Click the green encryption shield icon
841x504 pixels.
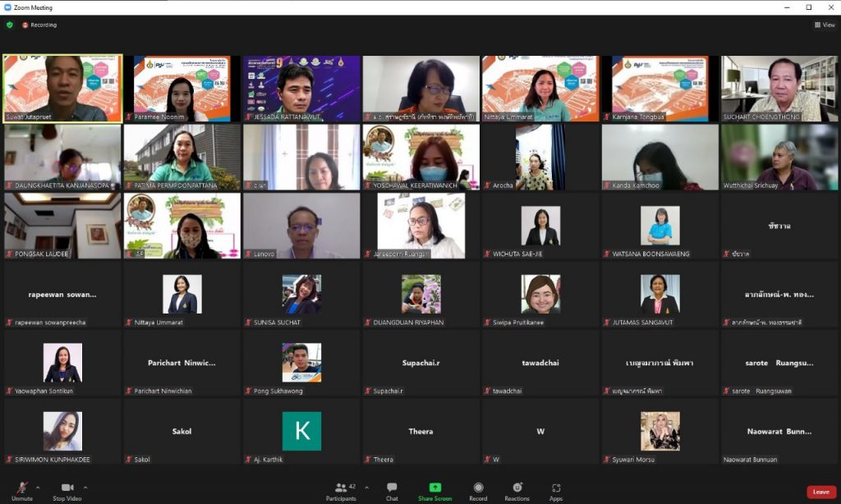point(10,25)
